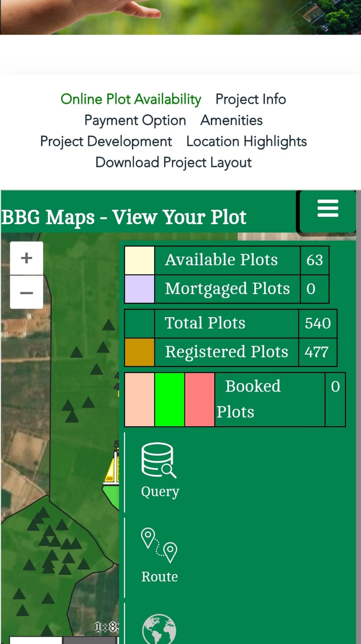Click the lavender Mortgaged Plots swatch

click(140, 289)
